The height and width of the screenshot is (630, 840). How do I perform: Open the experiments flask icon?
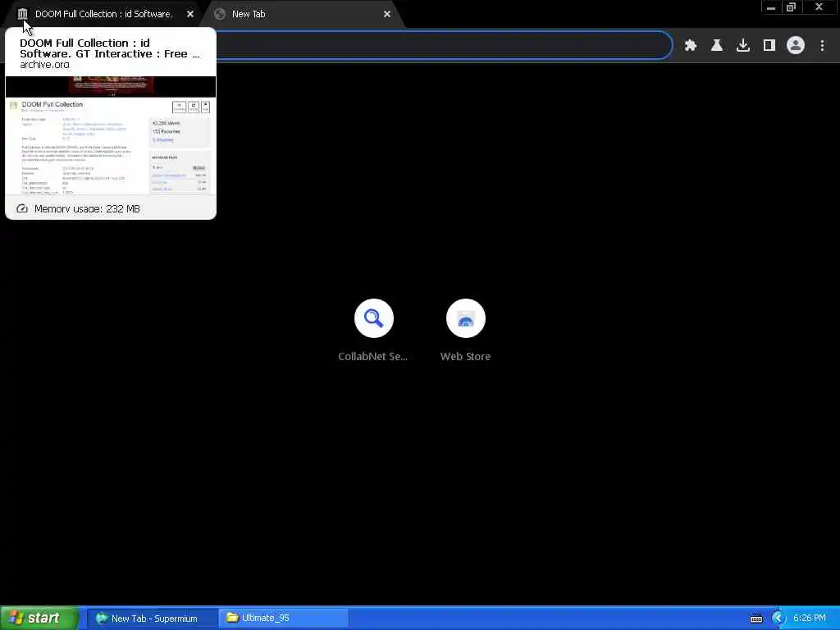717,46
